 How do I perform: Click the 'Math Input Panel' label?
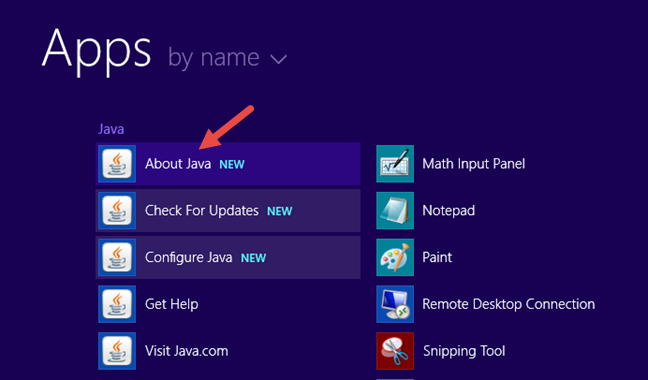point(474,164)
